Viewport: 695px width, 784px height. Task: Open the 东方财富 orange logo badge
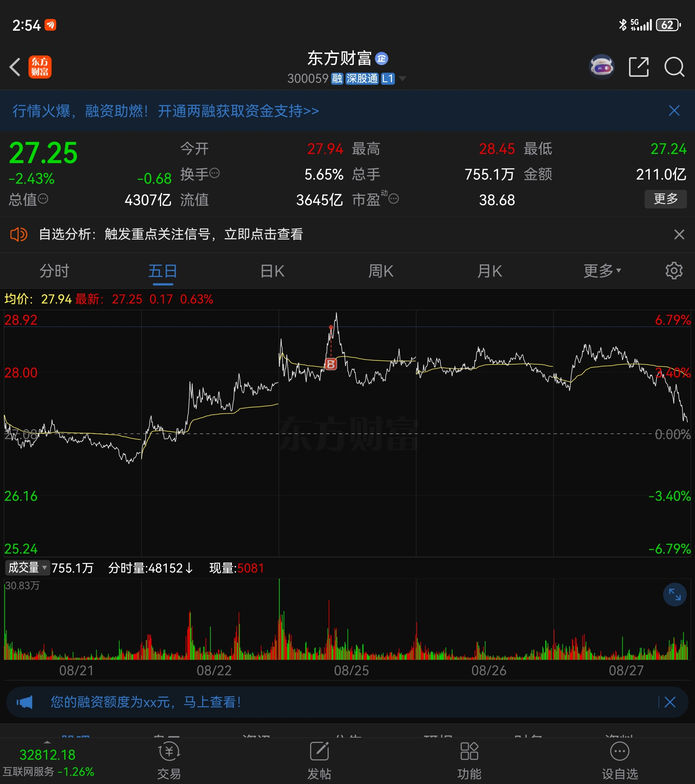[x=40, y=67]
